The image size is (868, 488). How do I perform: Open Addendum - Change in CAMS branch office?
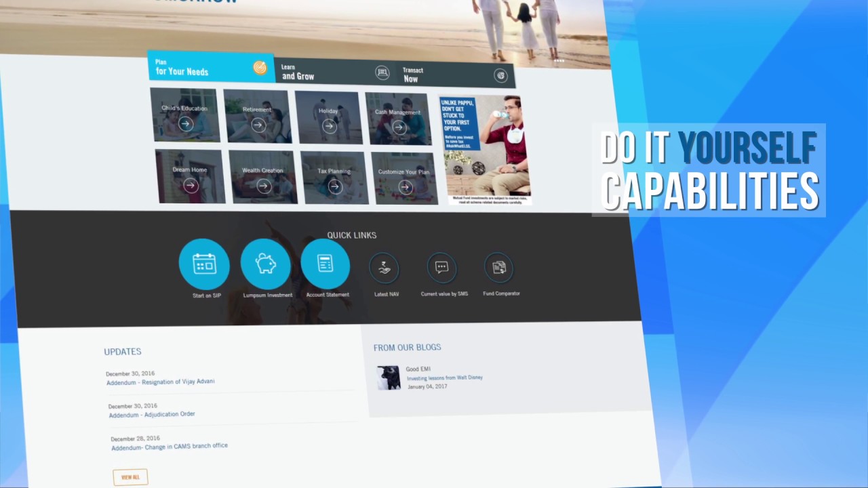click(x=170, y=447)
